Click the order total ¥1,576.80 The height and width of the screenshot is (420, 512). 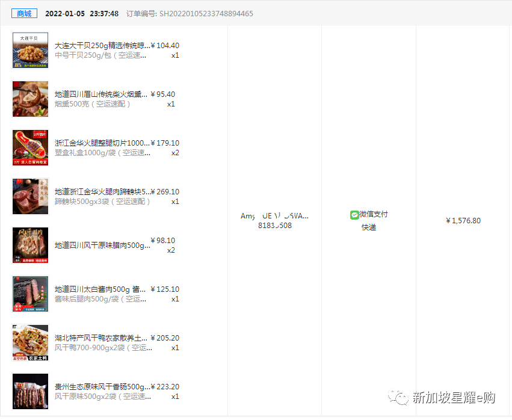point(463,221)
